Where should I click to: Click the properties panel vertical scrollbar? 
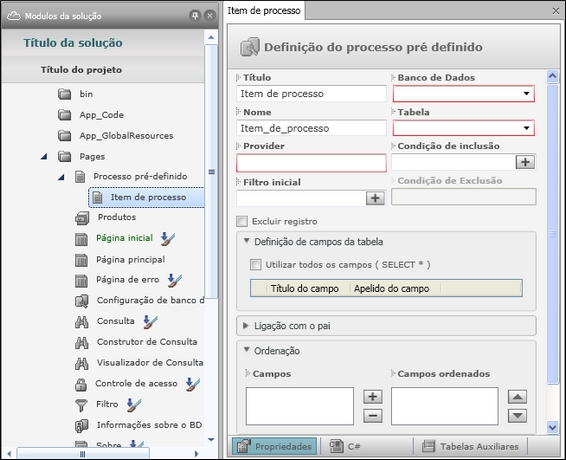[x=552, y=235]
